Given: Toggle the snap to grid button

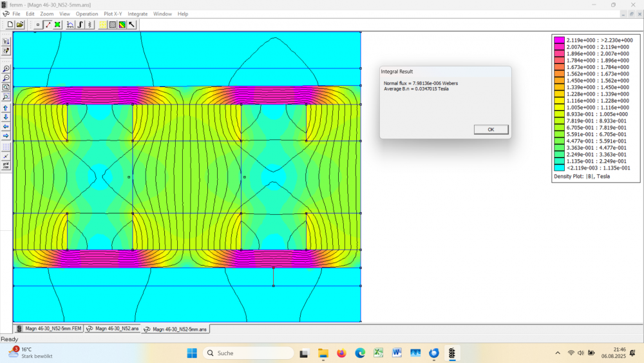Looking at the screenshot, I should click(x=6, y=156).
